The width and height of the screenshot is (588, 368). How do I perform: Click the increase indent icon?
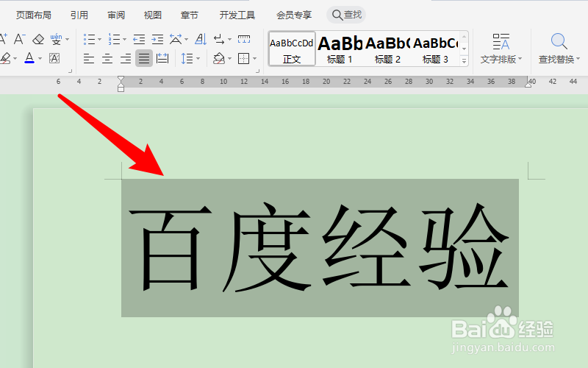[x=157, y=39]
